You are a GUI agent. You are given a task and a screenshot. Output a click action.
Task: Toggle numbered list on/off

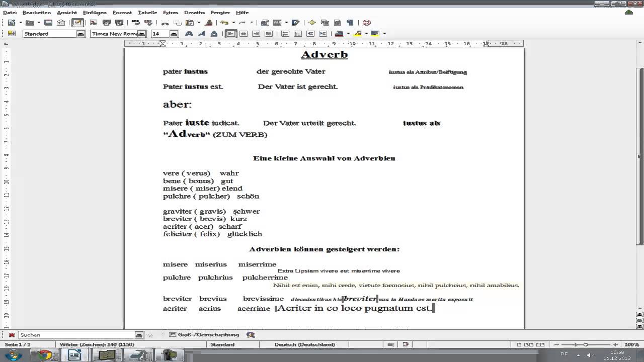click(285, 34)
